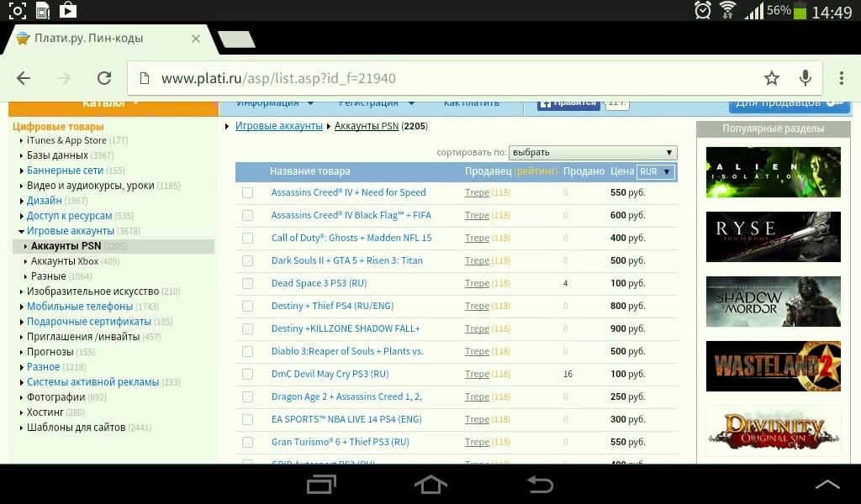This screenshot has height=504, width=861.
Task: Click the Игровые аккаунты breadcrumb link
Action: [279, 126]
